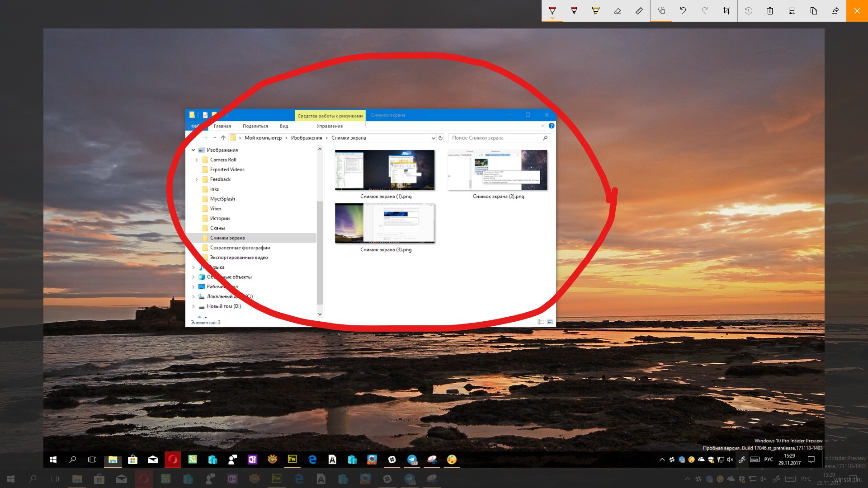
Task: Click the large icons view toggle icon
Action: (550, 322)
